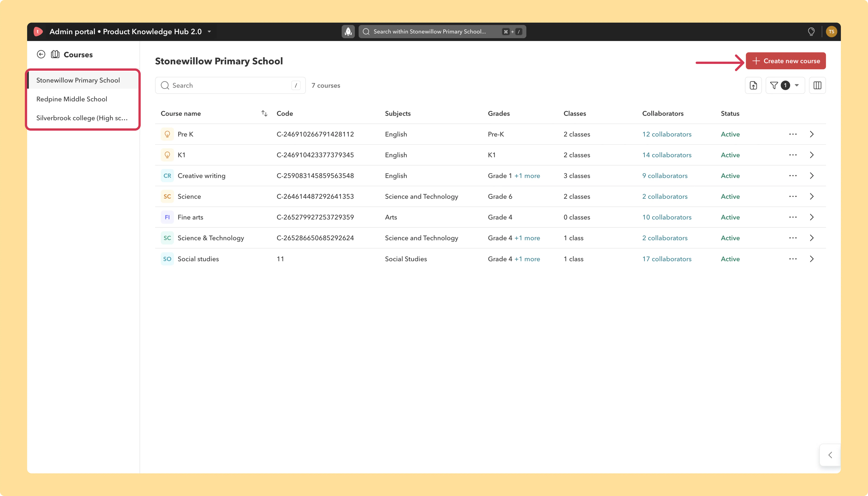Expand the Social studies row chevron
The image size is (868, 496).
pyautogui.click(x=811, y=259)
